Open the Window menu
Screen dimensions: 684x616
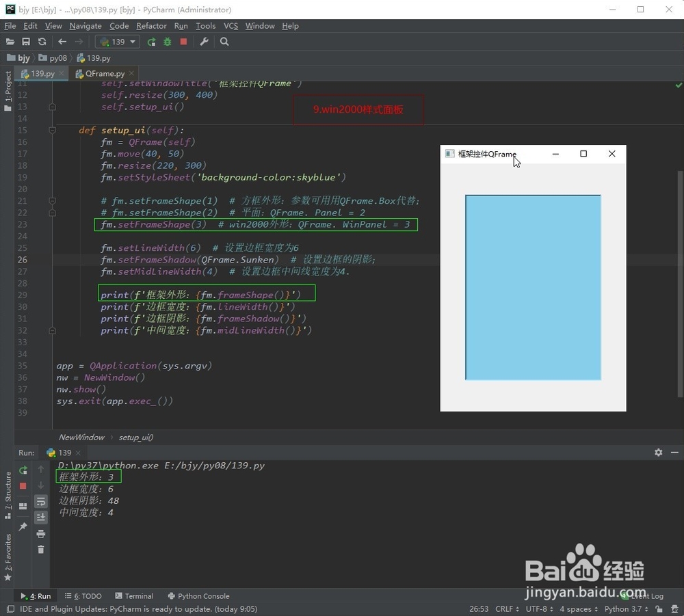point(260,26)
